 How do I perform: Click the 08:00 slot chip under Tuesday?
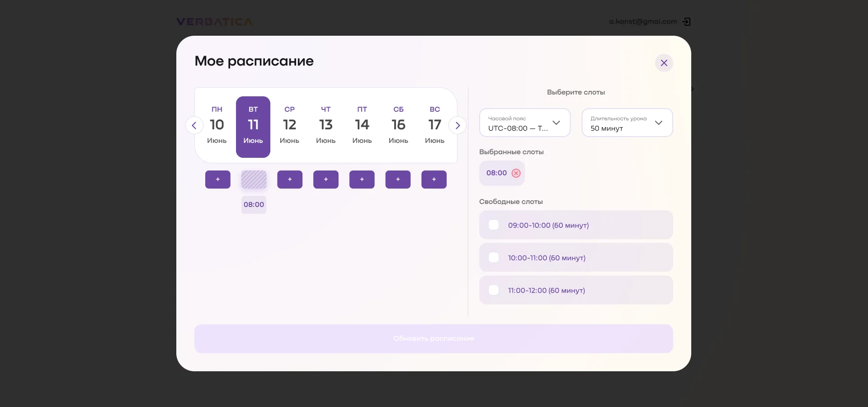254,205
